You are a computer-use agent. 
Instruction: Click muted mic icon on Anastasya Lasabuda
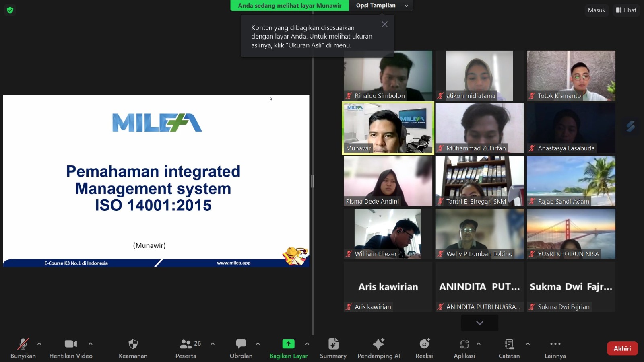tap(532, 148)
